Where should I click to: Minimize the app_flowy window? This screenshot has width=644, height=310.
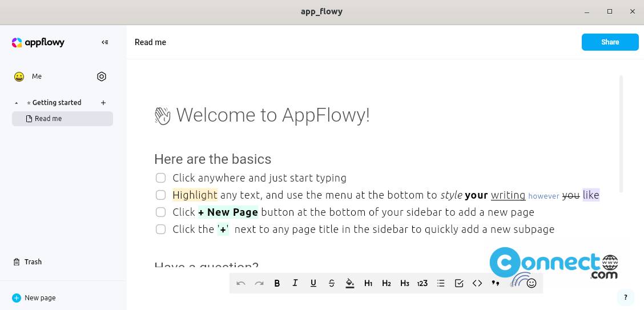point(586,11)
